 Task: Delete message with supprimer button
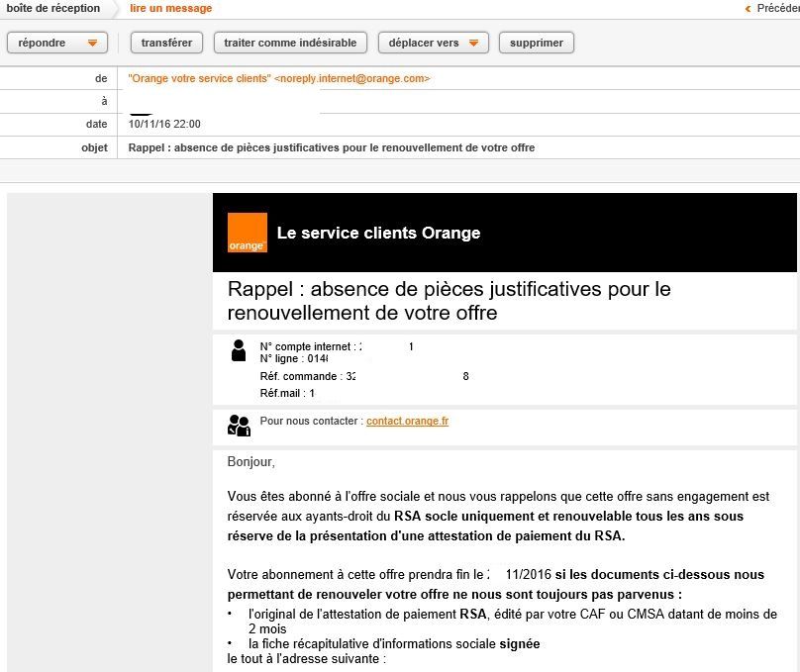tap(537, 43)
